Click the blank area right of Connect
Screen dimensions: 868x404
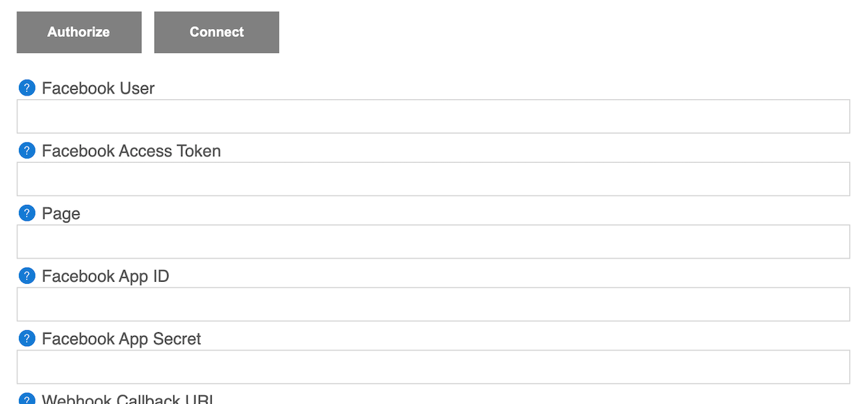[x=564, y=32]
